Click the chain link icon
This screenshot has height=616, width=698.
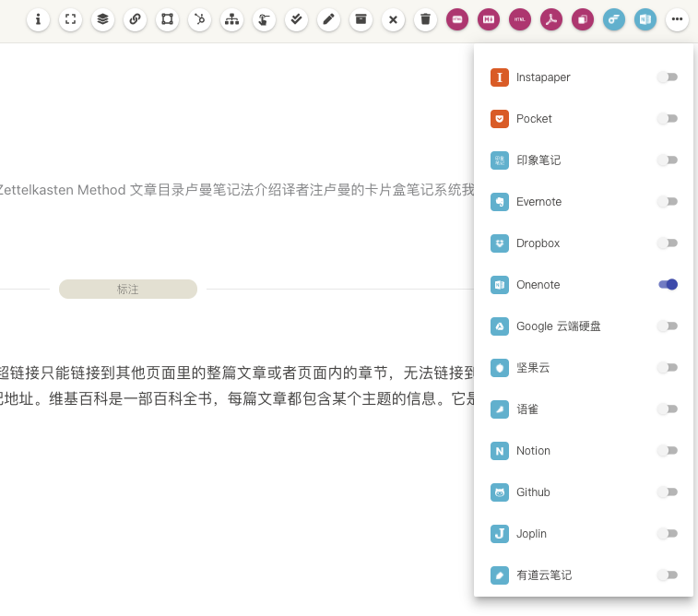[135, 19]
